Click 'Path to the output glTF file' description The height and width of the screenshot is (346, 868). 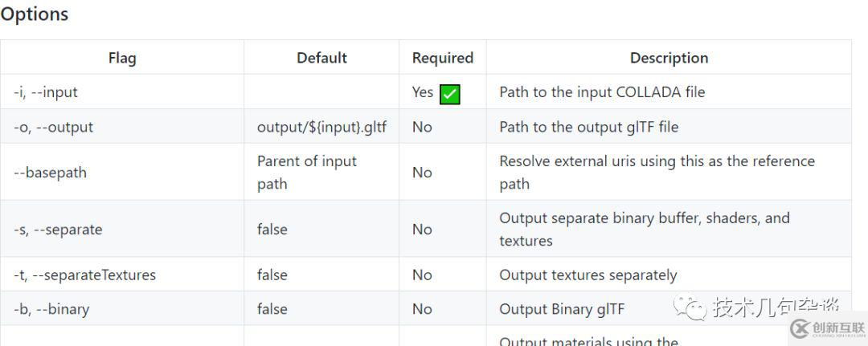[588, 127]
